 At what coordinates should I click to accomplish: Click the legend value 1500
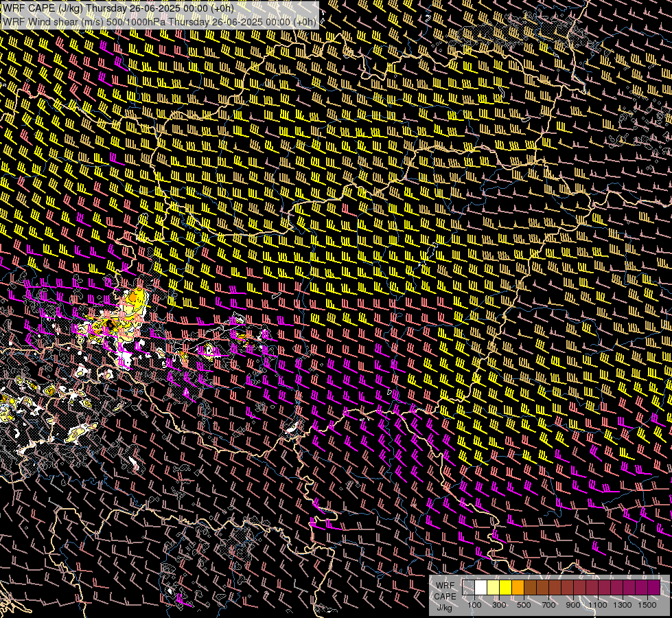pyautogui.click(x=647, y=605)
